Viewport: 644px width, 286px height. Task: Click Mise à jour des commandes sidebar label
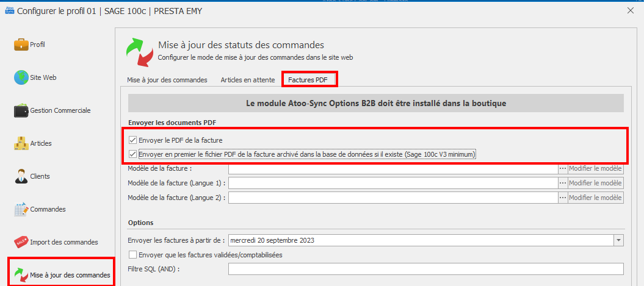[x=70, y=275]
